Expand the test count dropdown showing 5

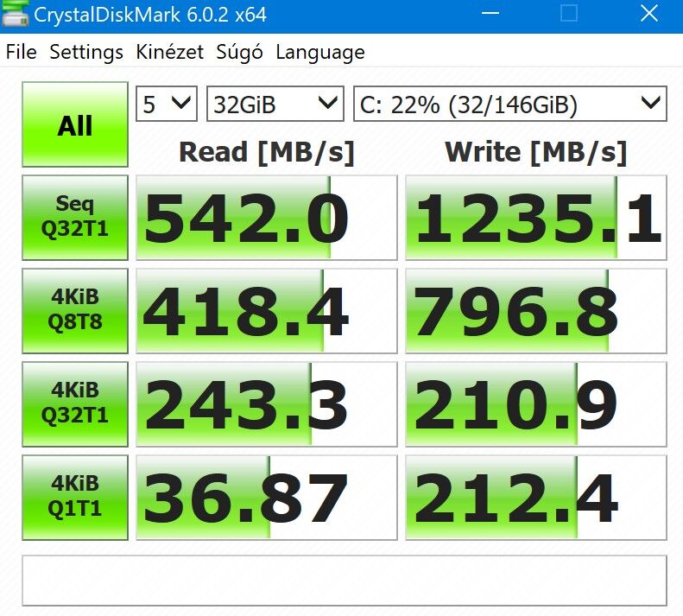point(167,104)
